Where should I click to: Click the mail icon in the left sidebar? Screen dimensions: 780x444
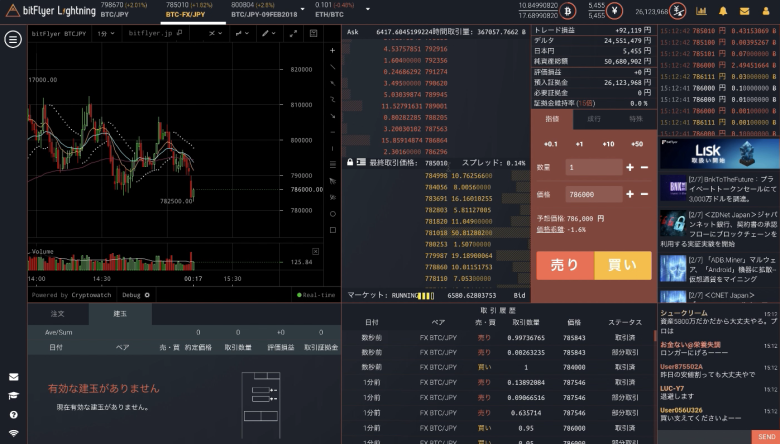(13, 377)
